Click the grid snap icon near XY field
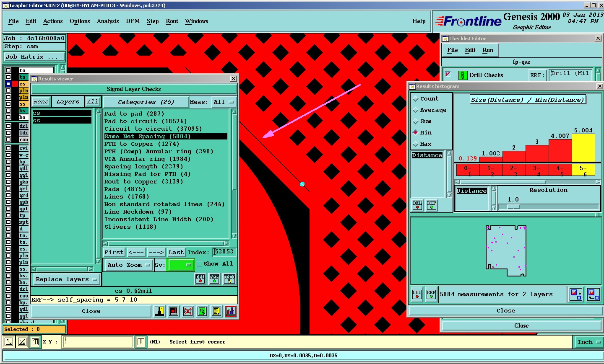The image size is (604, 364). [x=36, y=342]
